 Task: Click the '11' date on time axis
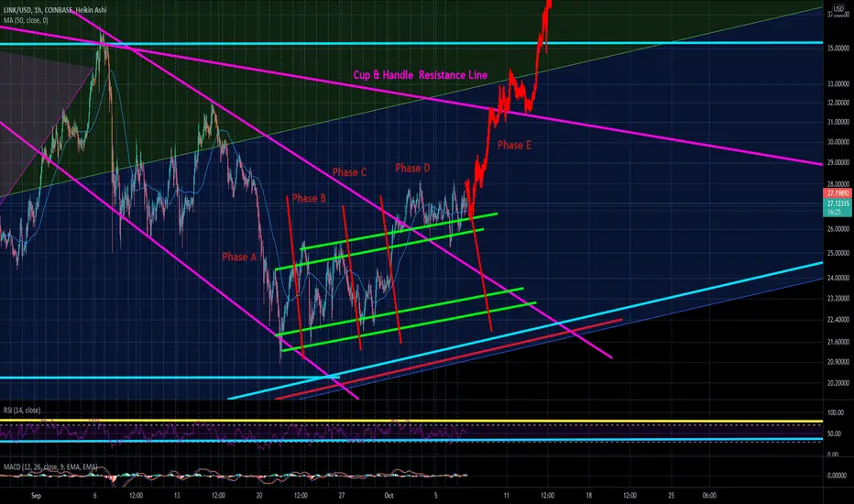507,496
